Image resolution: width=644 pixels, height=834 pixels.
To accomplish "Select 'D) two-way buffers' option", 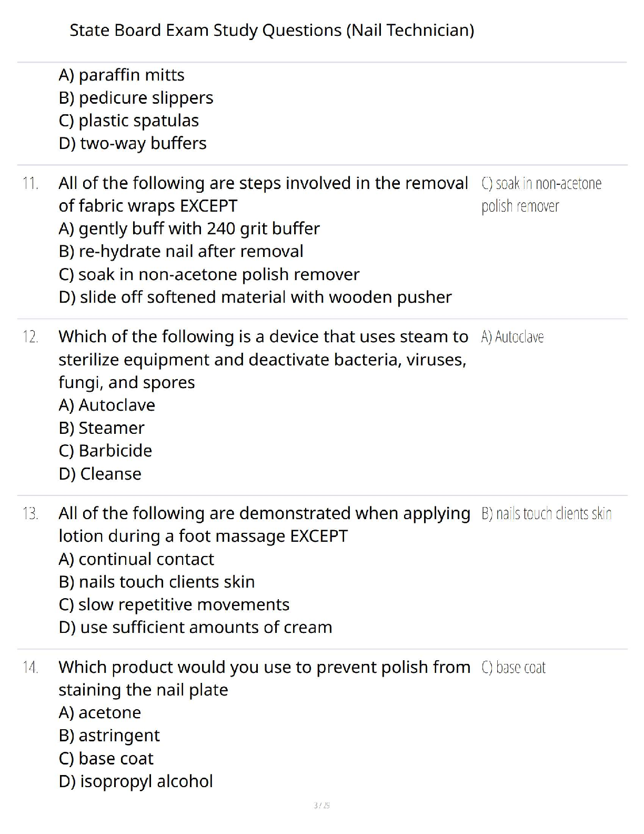I will (x=133, y=143).
